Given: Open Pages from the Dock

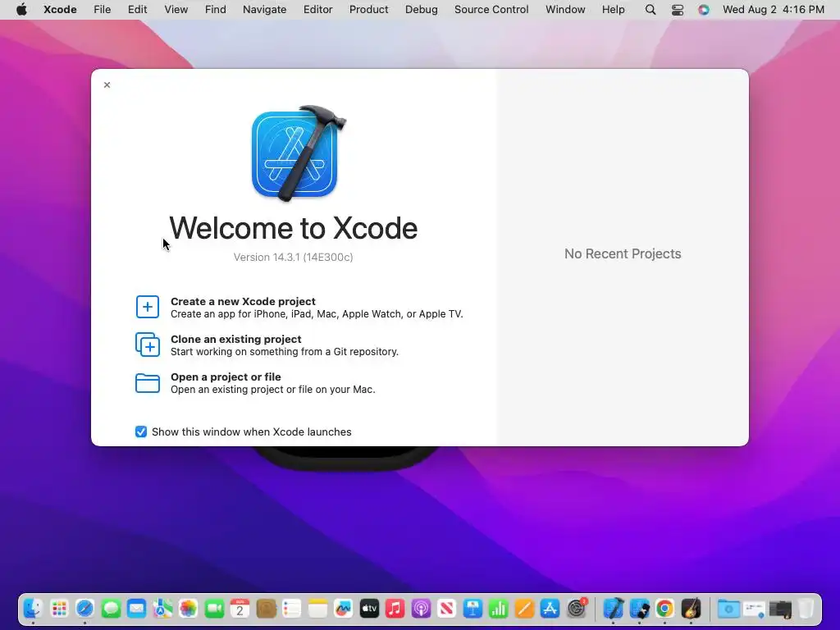Looking at the screenshot, I should click(x=524, y=609).
